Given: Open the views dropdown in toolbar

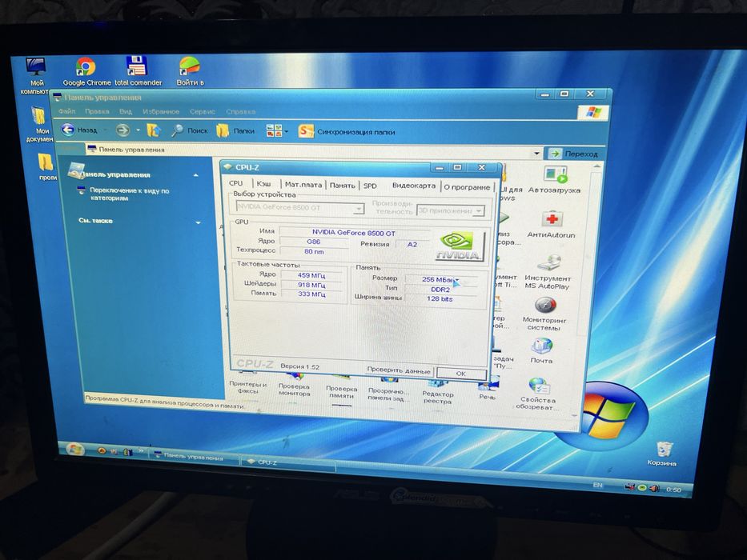Looking at the screenshot, I should click(277, 131).
